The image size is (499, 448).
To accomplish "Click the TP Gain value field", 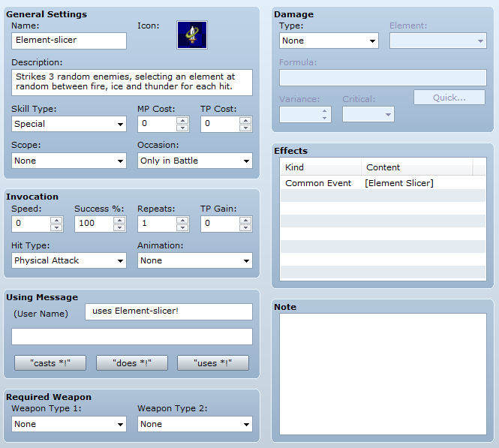I will point(220,224).
